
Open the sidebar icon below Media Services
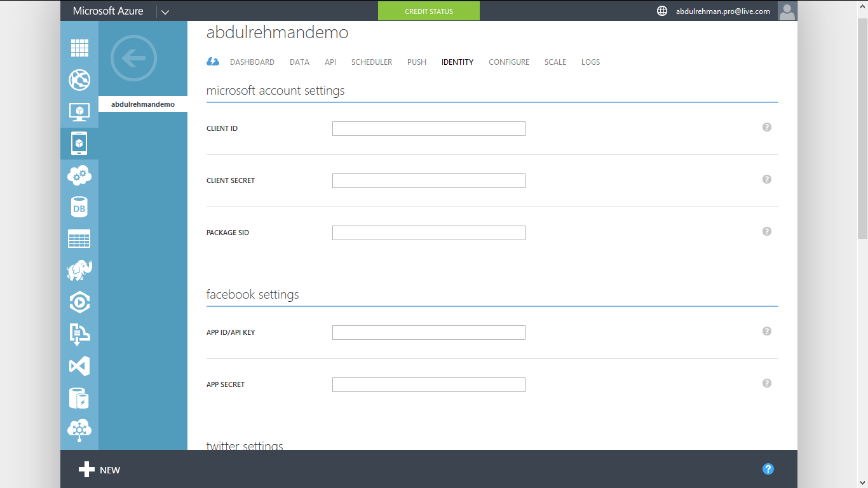coord(79,334)
